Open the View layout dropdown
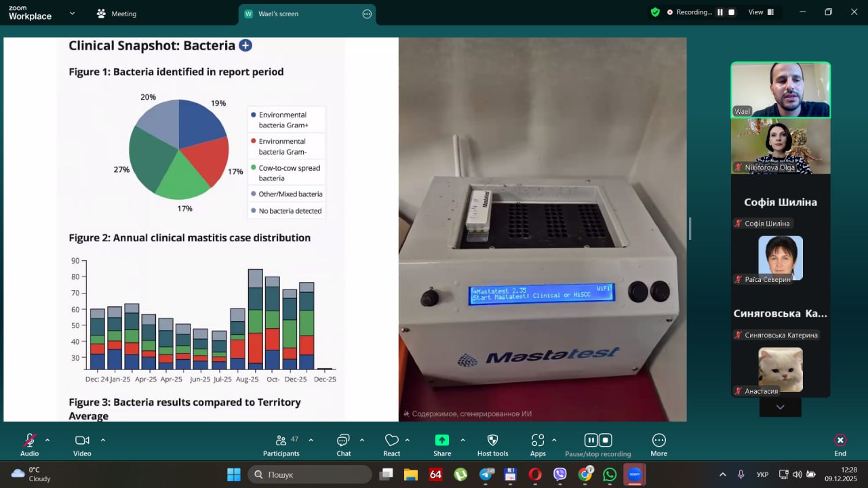 tap(762, 12)
